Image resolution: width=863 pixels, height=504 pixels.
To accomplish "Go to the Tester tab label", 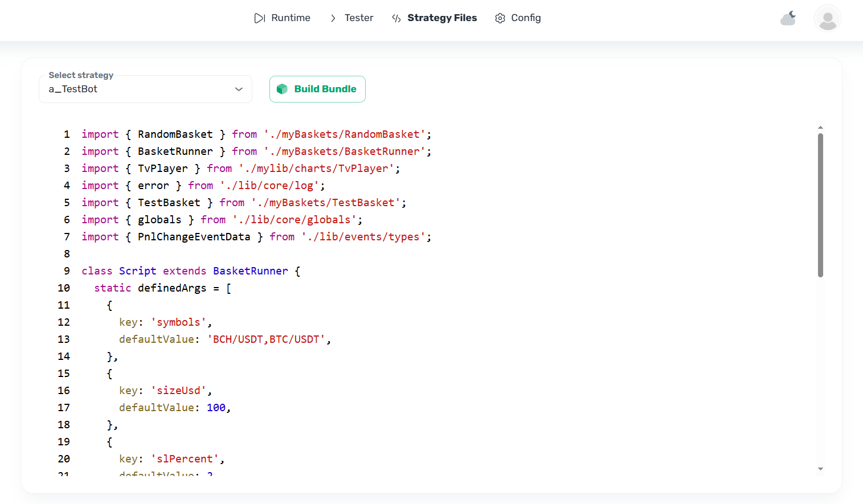I will click(x=359, y=18).
